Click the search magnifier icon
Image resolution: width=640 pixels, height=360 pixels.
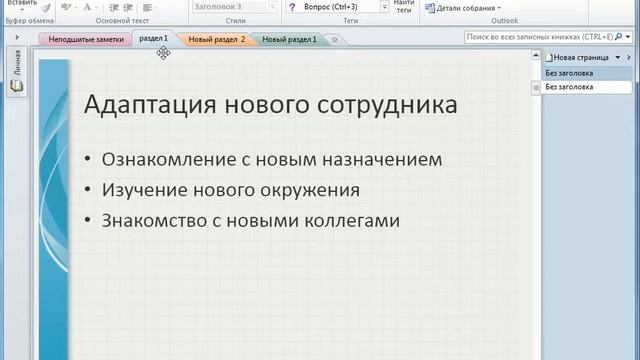click(618, 37)
